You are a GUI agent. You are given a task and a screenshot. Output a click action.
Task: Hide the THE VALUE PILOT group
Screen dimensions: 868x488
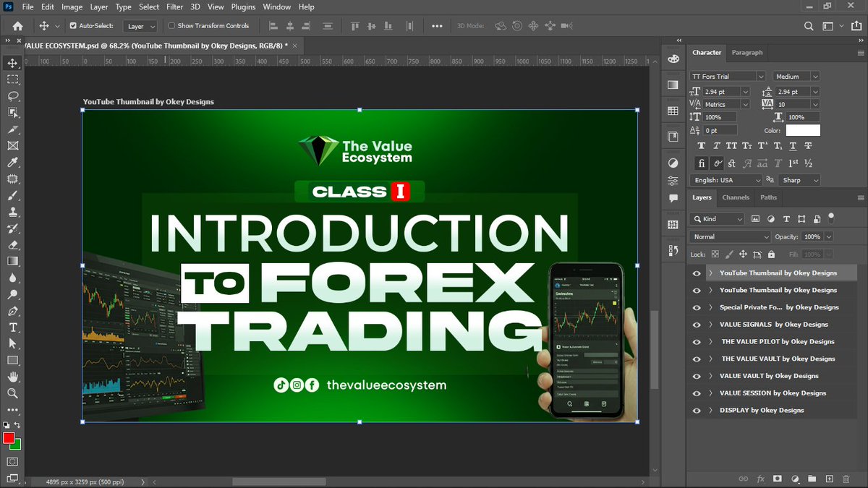click(x=697, y=342)
